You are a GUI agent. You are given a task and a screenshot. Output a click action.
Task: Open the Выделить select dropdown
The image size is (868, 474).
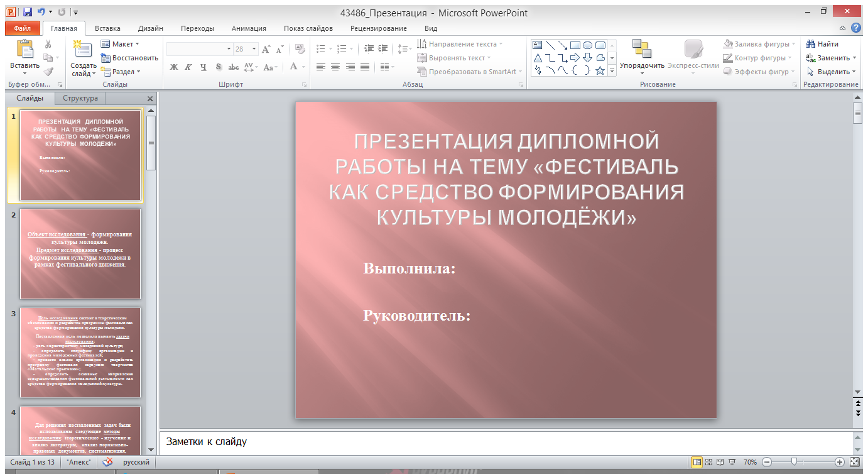pos(832,72)
